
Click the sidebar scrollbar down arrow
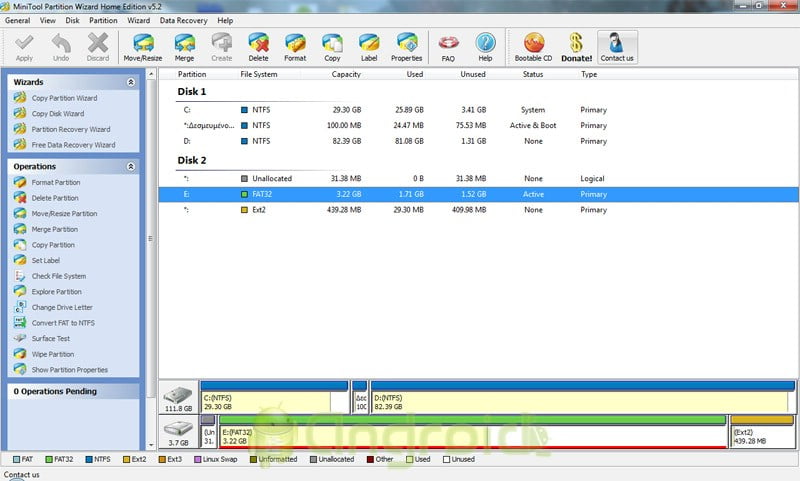tap(151, 445)
